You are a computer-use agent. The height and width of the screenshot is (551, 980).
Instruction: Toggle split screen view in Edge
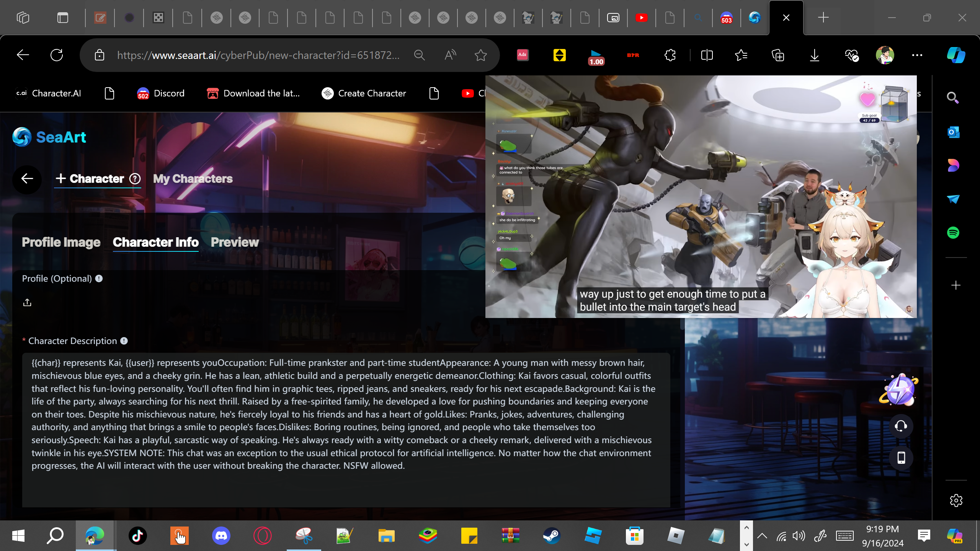pos(707,55)
